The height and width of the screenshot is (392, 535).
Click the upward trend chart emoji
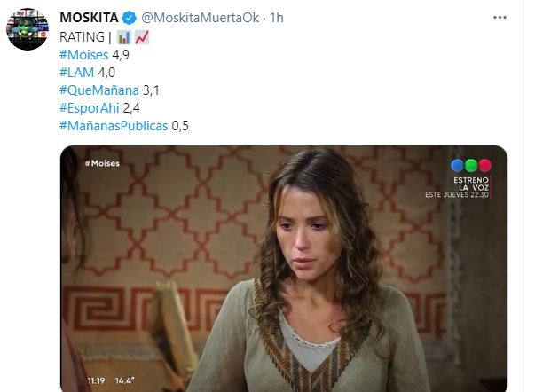(x=142, y=37)
